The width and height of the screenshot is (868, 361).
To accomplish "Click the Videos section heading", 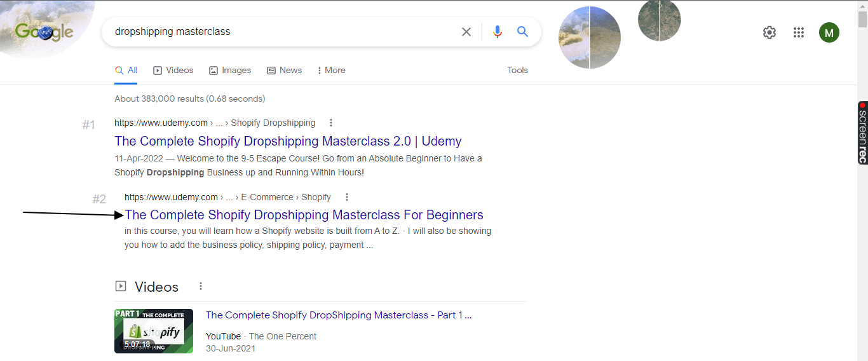I will [x=156, y=287].
